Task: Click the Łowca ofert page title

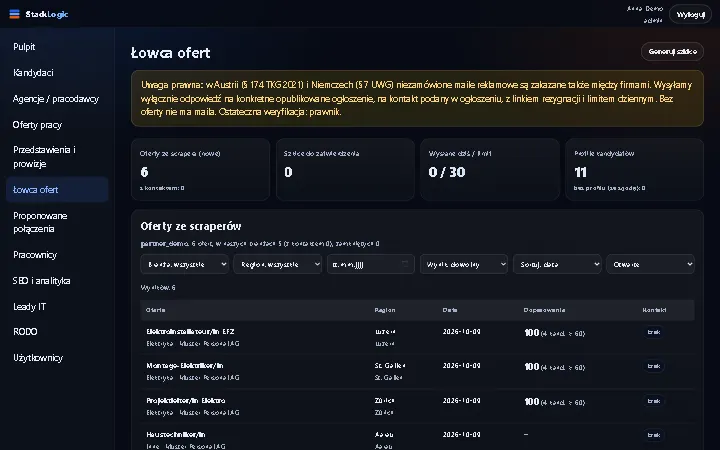Action: [170, 53]
